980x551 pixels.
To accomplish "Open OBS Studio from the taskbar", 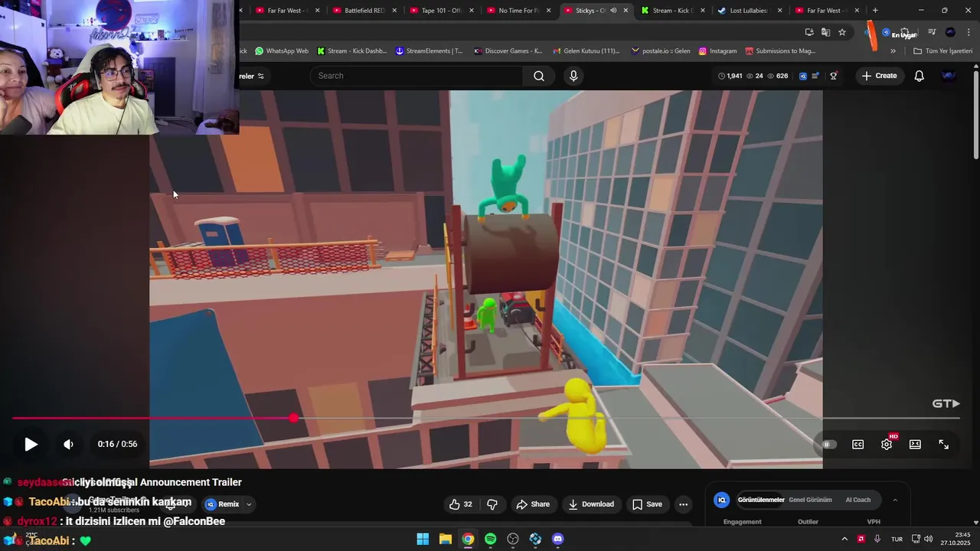I will point(513,539).
